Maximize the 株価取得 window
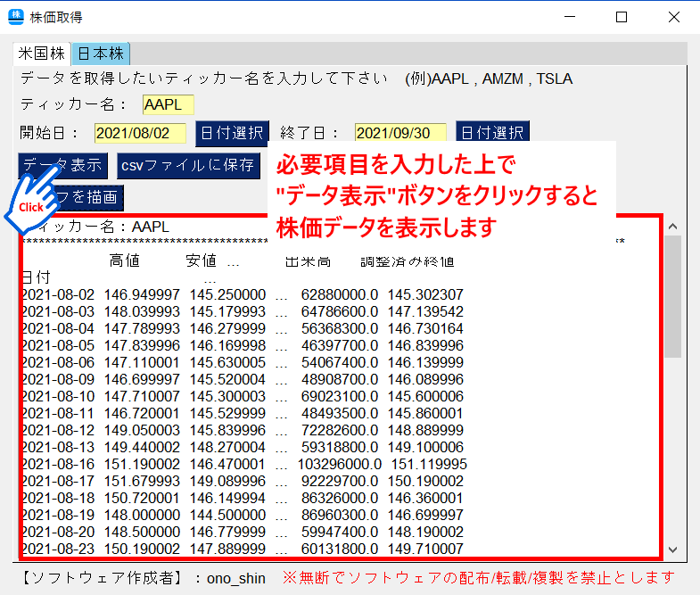The height and width of the screenshot is (595, 700). 622,17
